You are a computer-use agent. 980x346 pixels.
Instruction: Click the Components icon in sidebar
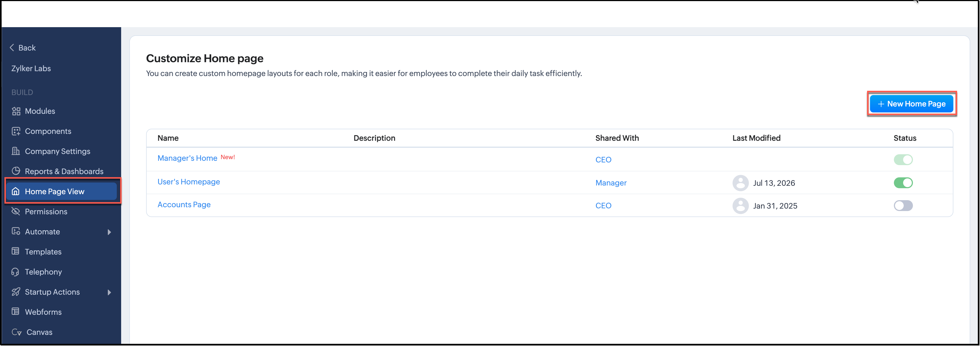[x=16, y=131]
